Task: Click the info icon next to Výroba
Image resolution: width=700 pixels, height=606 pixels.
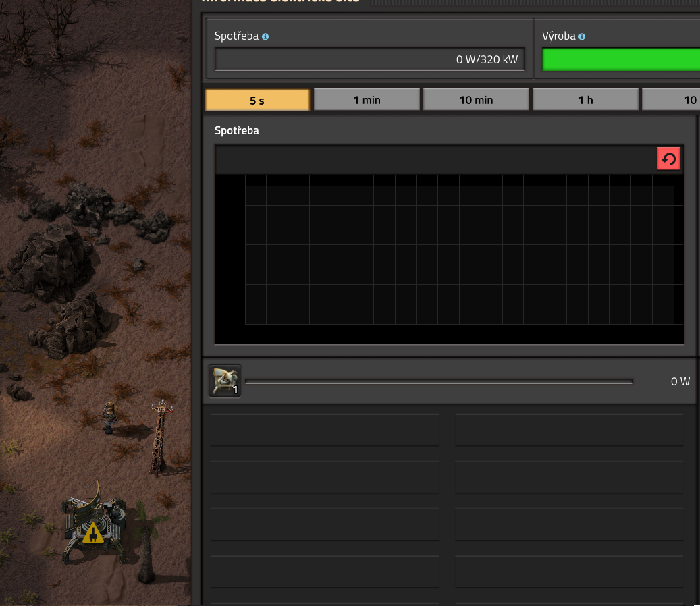Action: click(582, 36)
